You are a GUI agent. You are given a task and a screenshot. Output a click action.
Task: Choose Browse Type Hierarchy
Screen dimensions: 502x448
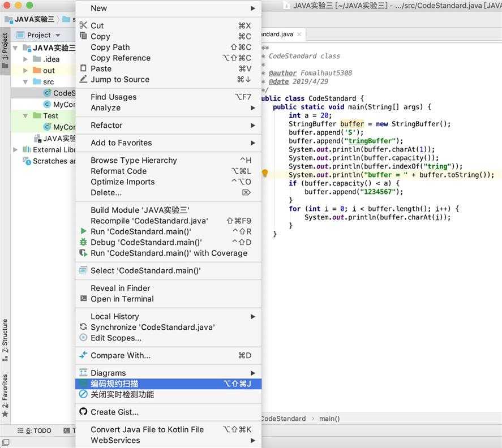(x=169, y=160)
